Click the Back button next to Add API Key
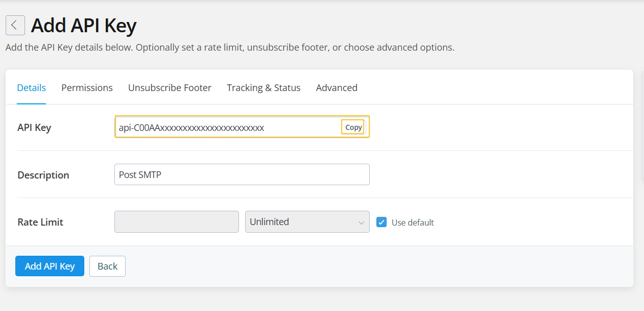This screenshot has width=644, height=311. pyautogui.click(x=107, y=266)
